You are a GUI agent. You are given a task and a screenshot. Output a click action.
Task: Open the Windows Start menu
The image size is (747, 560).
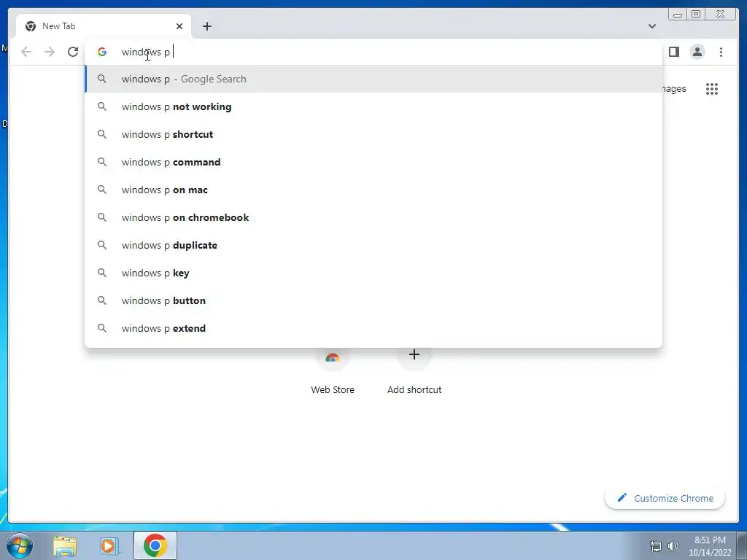tap(20, 545)
